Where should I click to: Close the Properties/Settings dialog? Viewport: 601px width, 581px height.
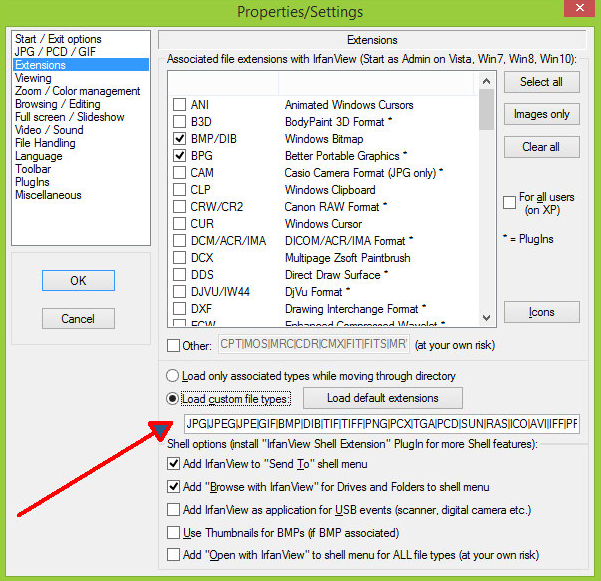(579, 8)
